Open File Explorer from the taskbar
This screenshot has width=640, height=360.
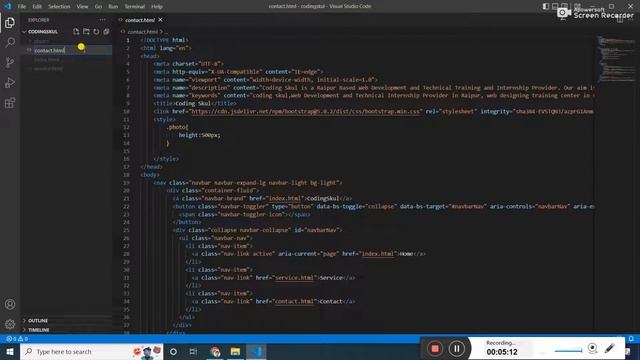tap(236, 351)
